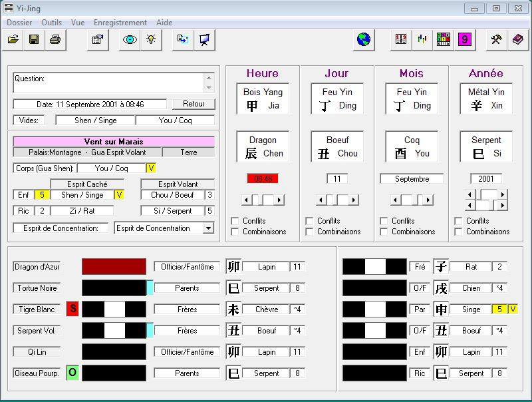Viewport: 532px width, 402px height.
Task: Click the Chien cell in right hexagram
Action: click(471, 288)
